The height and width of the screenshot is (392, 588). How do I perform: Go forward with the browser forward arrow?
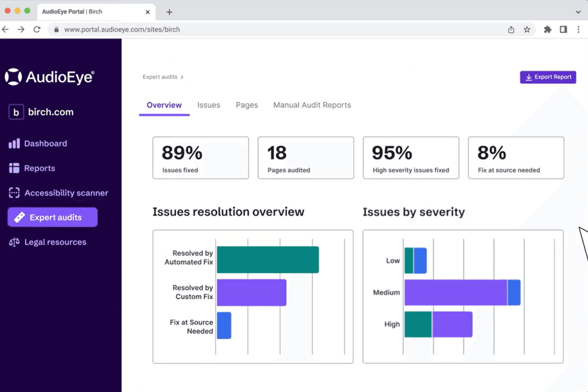[x=21, y=29]
